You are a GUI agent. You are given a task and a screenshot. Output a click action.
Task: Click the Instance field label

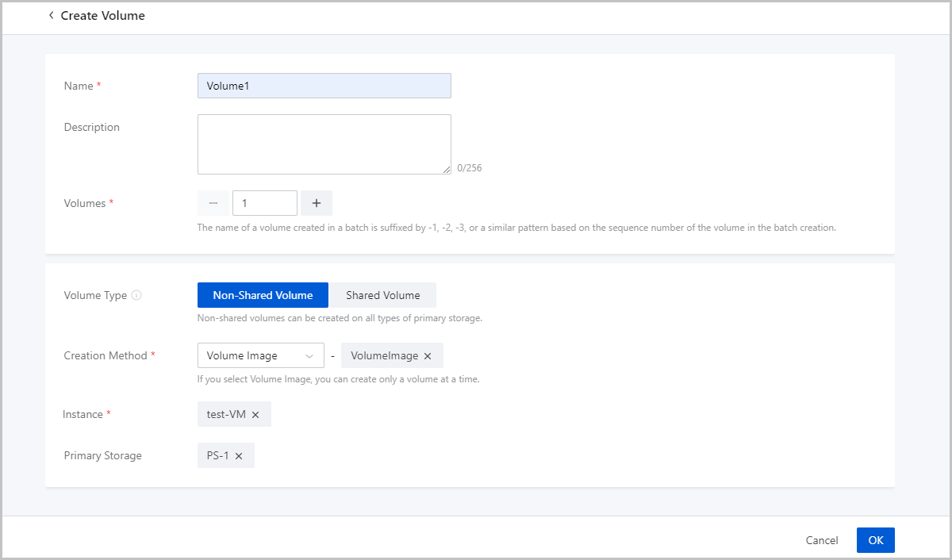coord(83,414)
